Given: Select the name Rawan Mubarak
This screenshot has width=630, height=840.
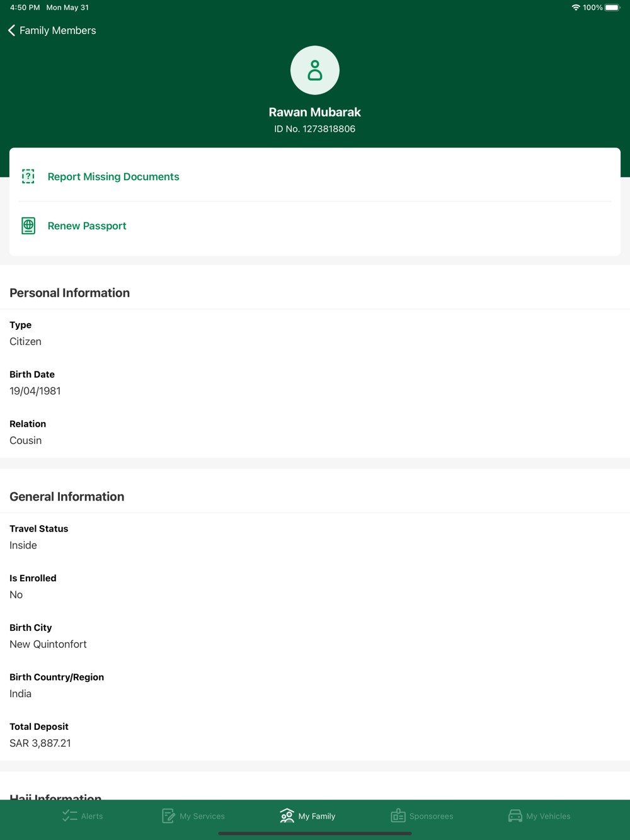Looking at the screenshot, I should (x=315, y=112).
